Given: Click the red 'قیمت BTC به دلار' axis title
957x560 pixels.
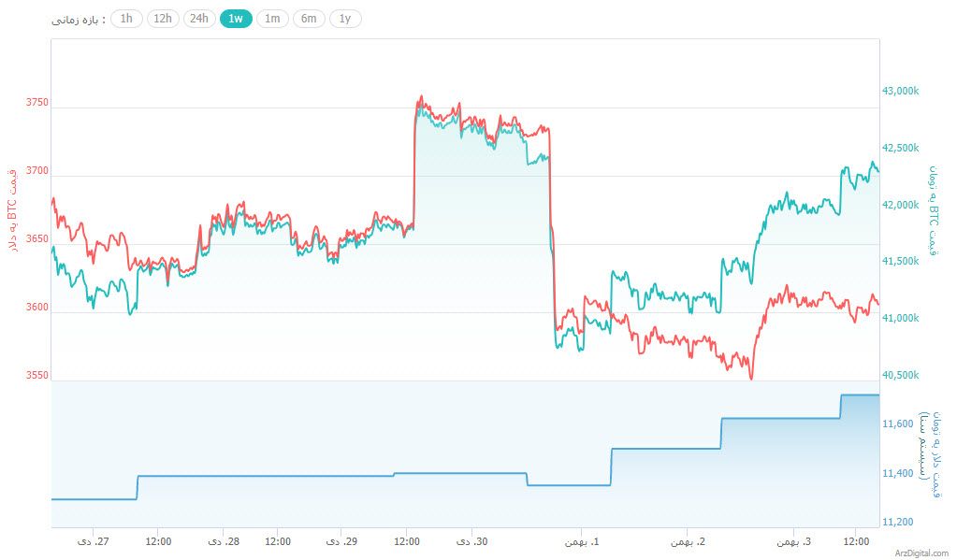Looking at the screenshot, I should (13, 210).
